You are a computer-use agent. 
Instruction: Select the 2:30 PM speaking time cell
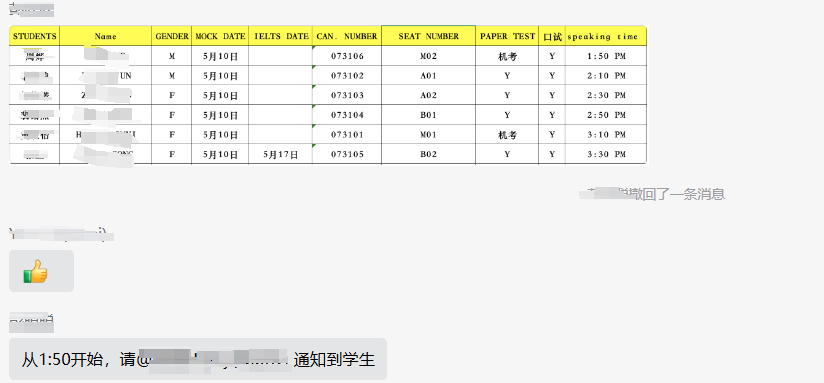[606, 96]
